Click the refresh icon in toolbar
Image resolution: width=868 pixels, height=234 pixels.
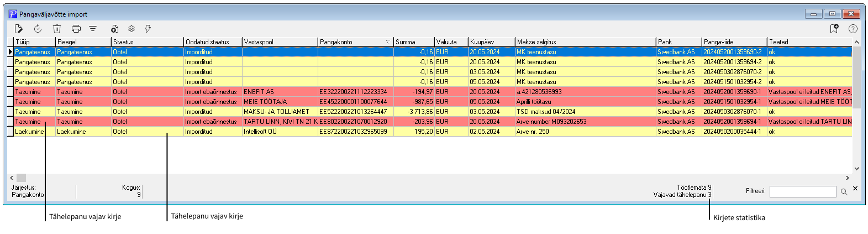click(x=38, y=29)
